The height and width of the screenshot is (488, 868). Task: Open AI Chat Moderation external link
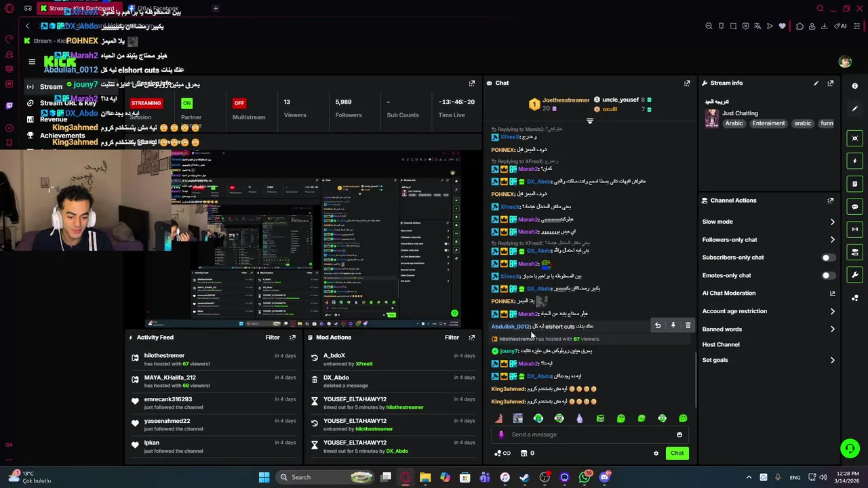click(832, 293)
